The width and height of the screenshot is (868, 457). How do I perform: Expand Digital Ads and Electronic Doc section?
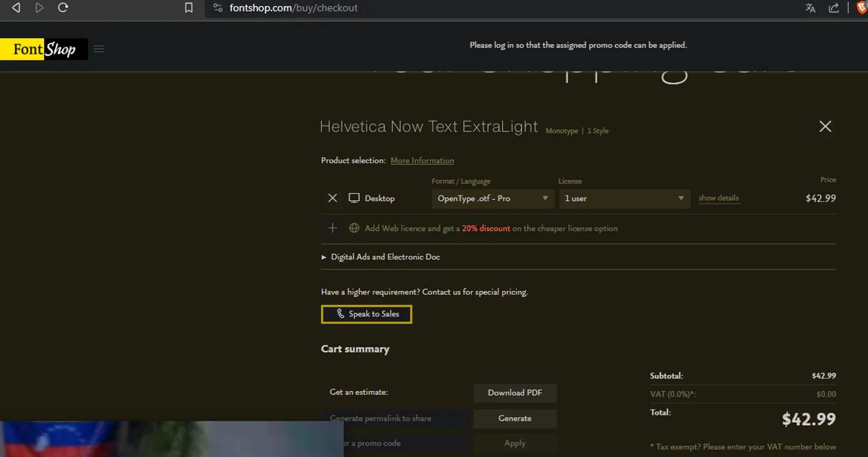coord(381,257)
